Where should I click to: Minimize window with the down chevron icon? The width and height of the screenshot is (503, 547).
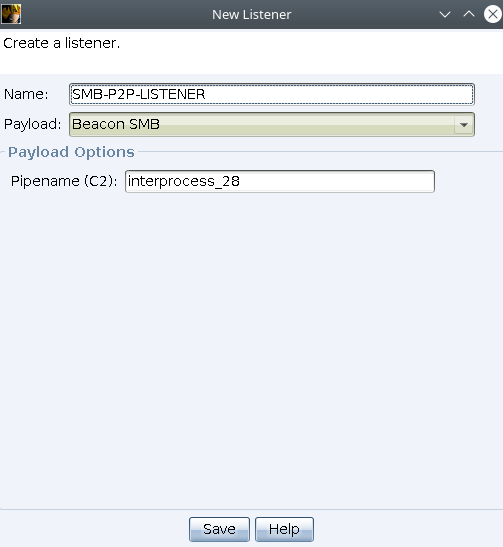click(445, 14)
